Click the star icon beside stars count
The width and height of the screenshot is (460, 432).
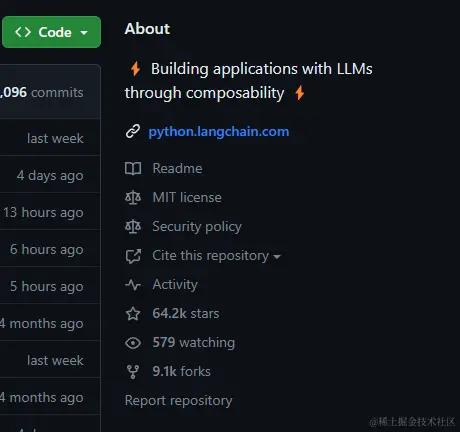133,314
